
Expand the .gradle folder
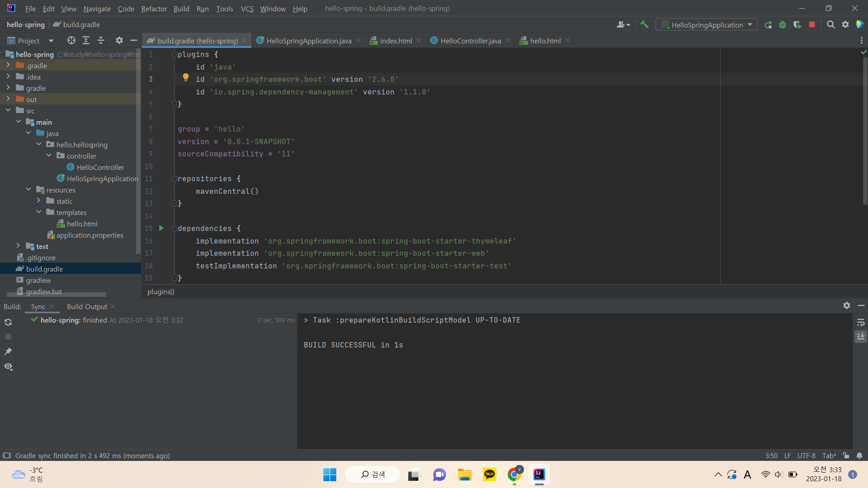[x=8, y=65]
